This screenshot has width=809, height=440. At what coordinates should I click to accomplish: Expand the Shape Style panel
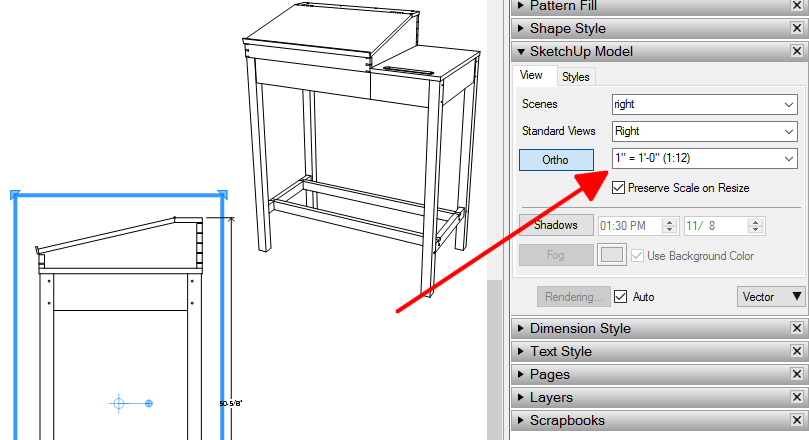521,28
